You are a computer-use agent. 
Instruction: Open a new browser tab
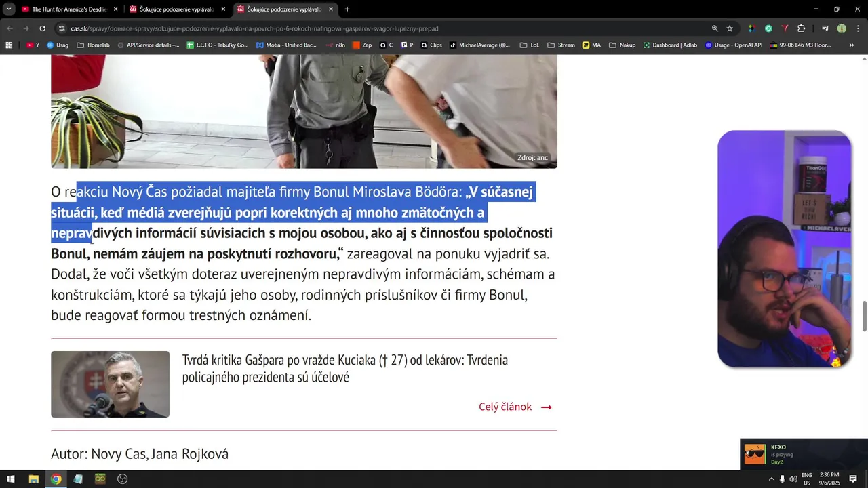[347, 9]
